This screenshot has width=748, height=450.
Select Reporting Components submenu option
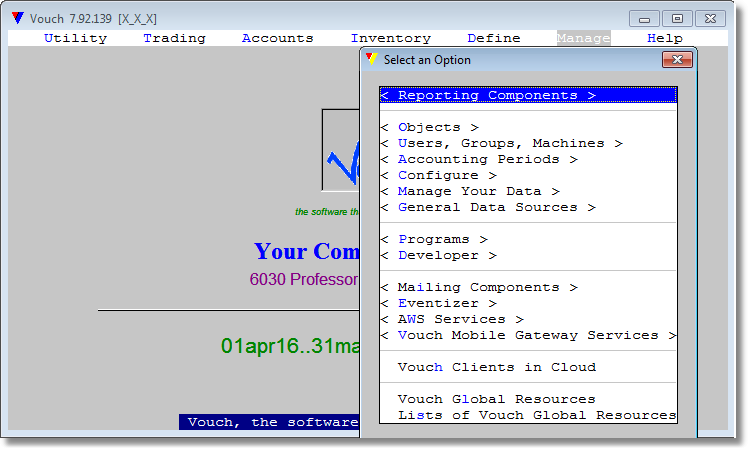click(528, 95)
